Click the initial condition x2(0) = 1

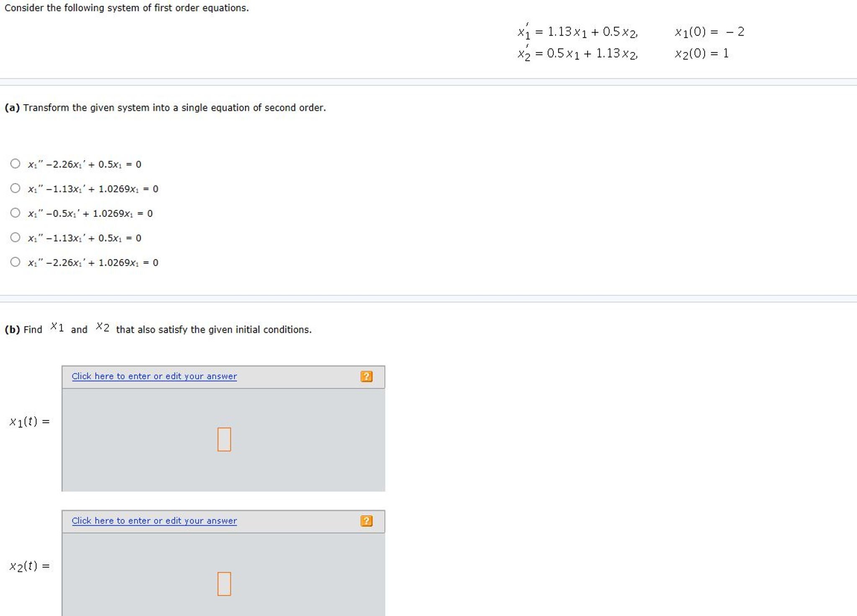(x=702, y=54)
